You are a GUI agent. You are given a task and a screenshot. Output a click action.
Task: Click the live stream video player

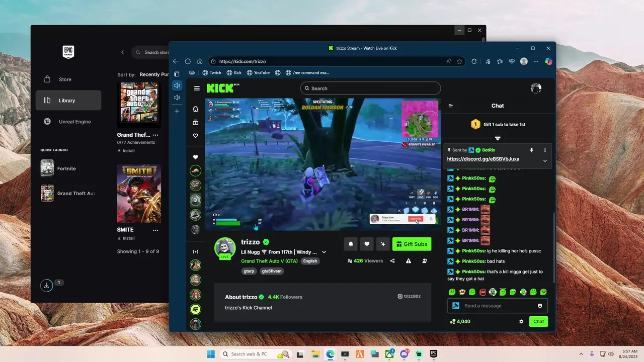pos(321,164)
